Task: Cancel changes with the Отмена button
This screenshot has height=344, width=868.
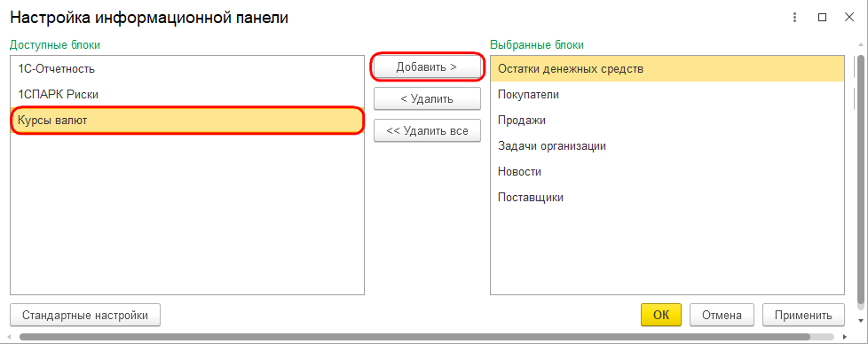Action: pos(722,316)
